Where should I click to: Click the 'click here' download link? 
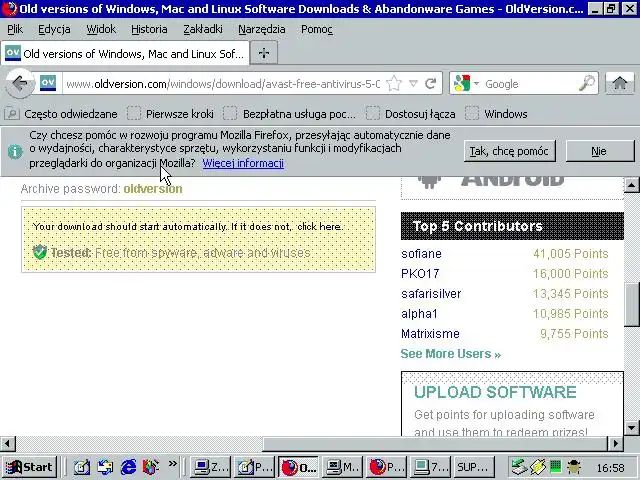point(318,227)
